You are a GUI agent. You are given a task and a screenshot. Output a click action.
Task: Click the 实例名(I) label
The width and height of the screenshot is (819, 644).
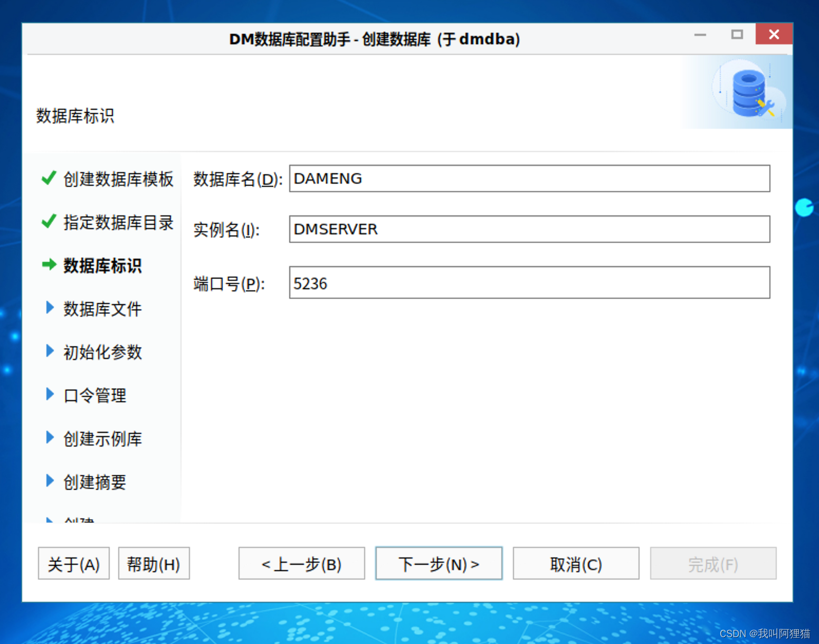[226, 230]
